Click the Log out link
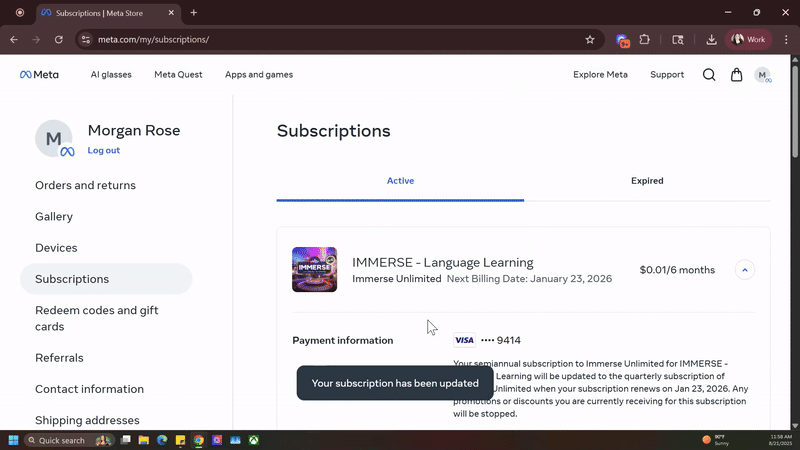800x450 pixels. click(x=103, y=151)
